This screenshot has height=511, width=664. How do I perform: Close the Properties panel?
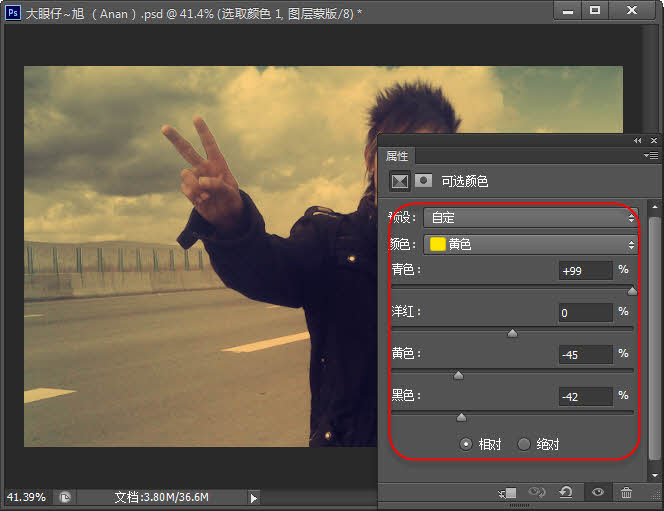coord(652,141)
